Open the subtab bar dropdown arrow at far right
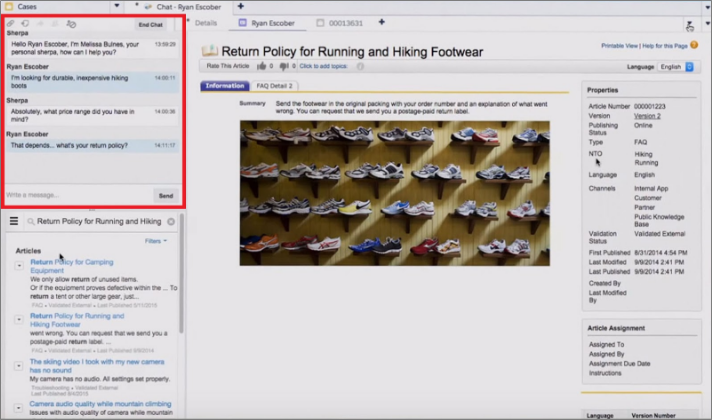 click(707, 23)
